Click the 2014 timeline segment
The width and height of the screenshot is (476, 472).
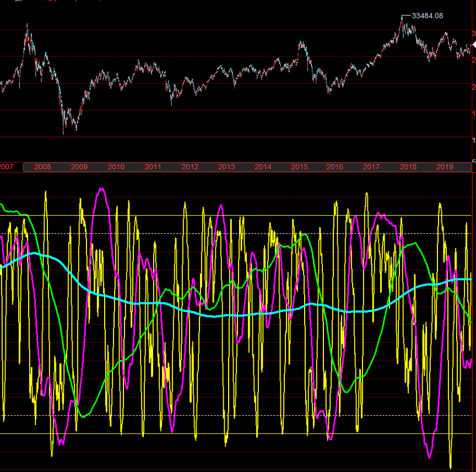coord(263,167)
